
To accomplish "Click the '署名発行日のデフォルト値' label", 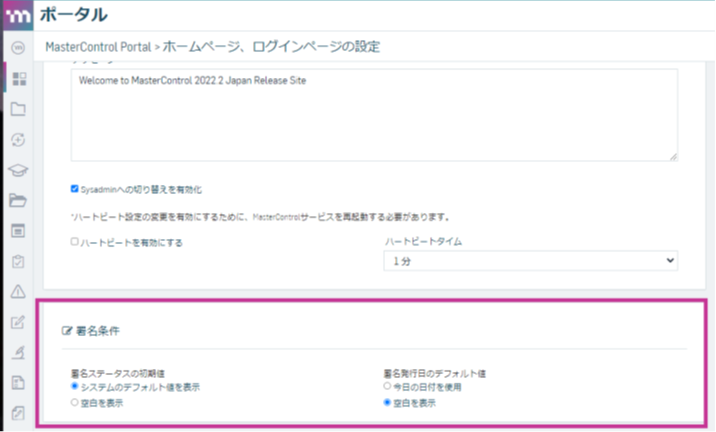I will [x=435, y=374].
